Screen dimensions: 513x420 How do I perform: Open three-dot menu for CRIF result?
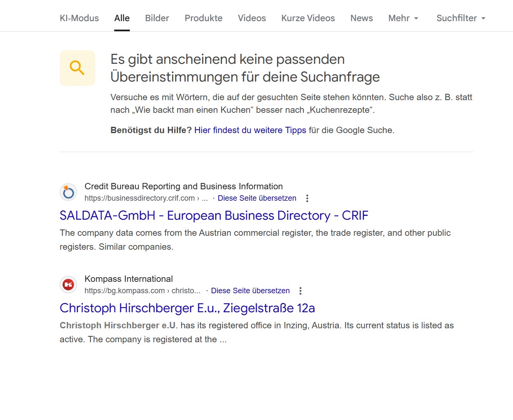tap(307, 198)
